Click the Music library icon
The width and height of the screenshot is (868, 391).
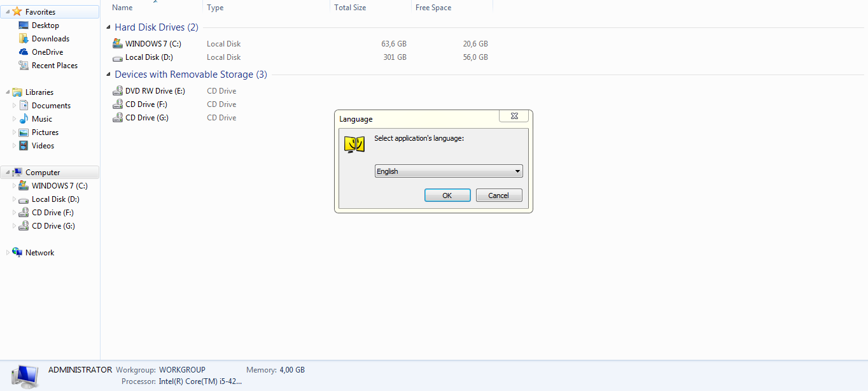click(24, 119)
